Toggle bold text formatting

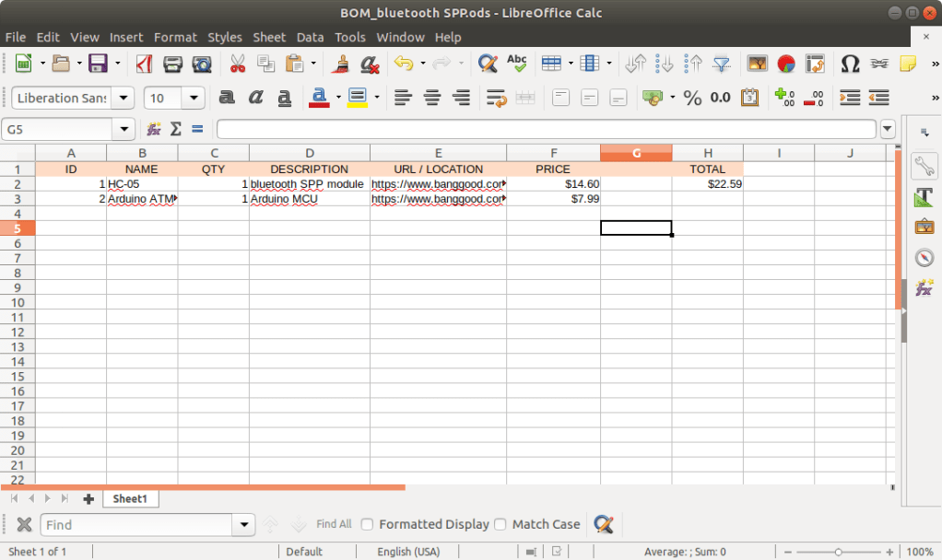click(x=227, y=98)
